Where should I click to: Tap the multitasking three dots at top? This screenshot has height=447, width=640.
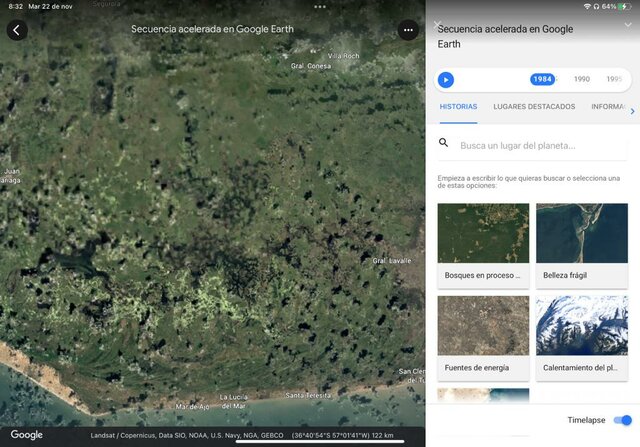coord(320,7)
